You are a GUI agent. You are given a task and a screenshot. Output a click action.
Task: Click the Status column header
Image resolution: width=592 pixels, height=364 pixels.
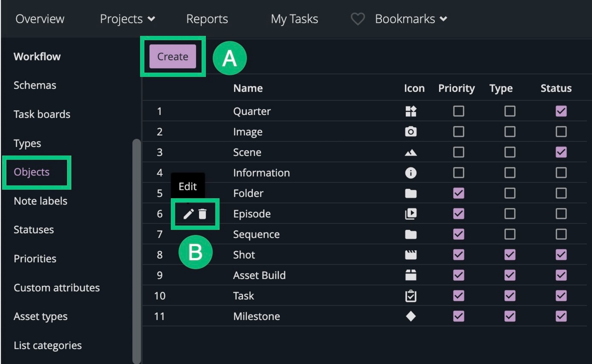click(556, 88)
